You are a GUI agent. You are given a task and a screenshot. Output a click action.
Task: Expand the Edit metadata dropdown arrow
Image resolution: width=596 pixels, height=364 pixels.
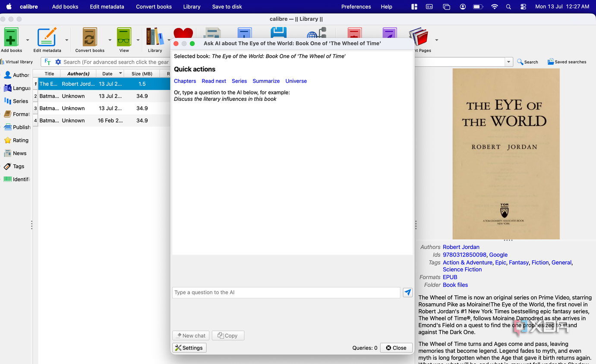pos(67,40)
